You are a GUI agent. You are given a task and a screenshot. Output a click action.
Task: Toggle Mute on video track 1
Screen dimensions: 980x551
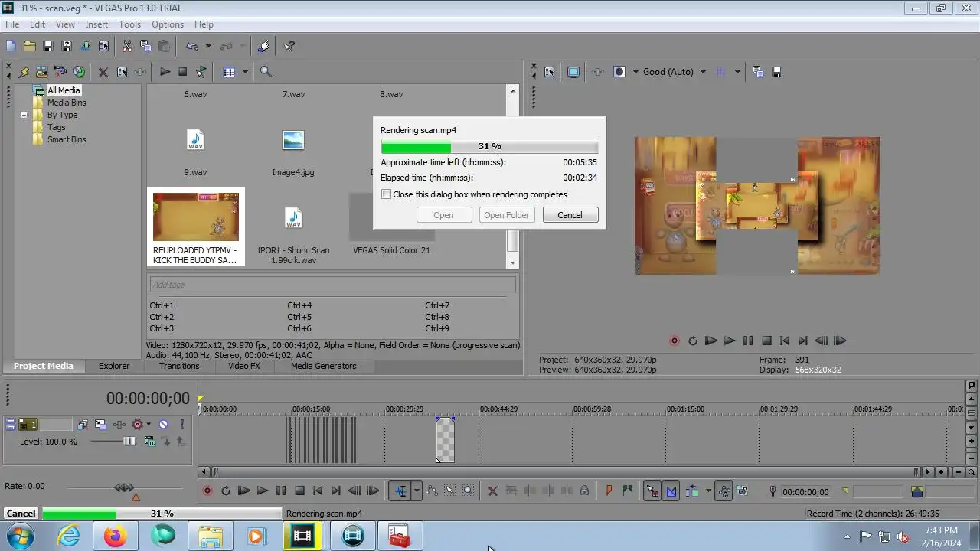163,424
